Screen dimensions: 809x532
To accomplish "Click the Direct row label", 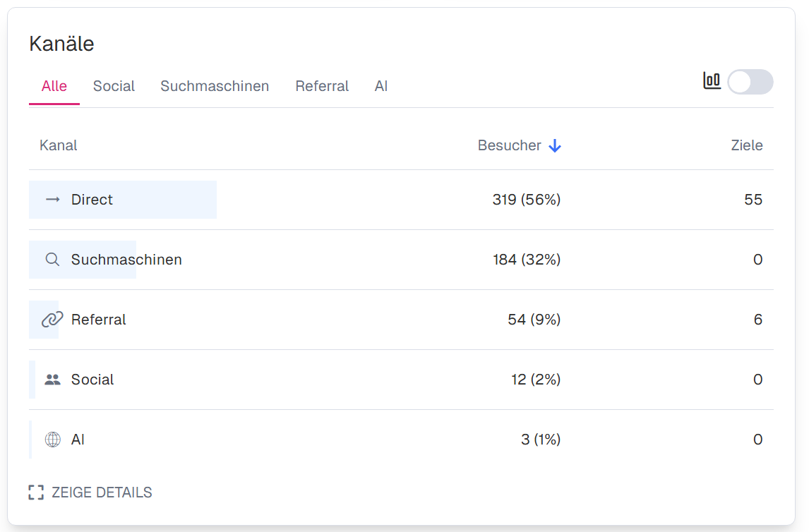I will 92,200.
